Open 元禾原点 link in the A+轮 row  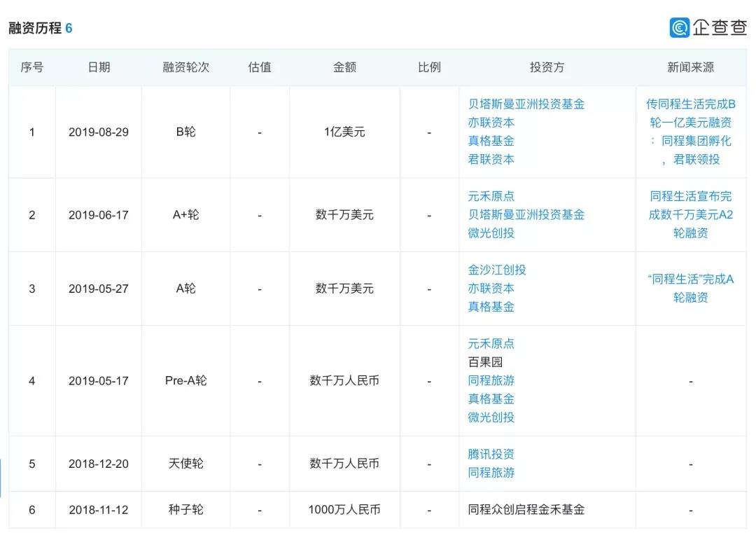(491, 196)
